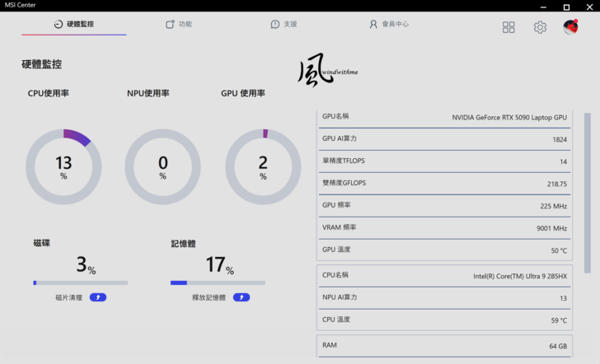Click the CPU使用率 13% gauge
Screen dimensions: 600x364
[63, 167]
